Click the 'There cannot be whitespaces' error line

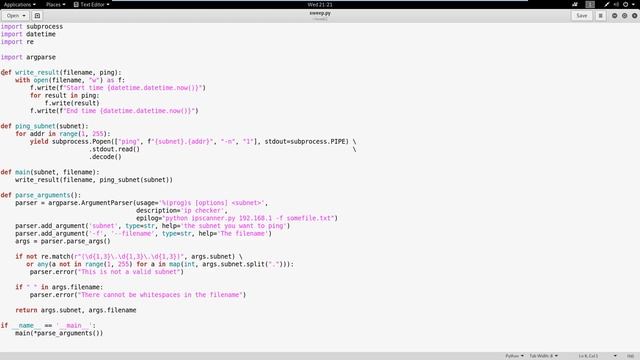[138, 295]
